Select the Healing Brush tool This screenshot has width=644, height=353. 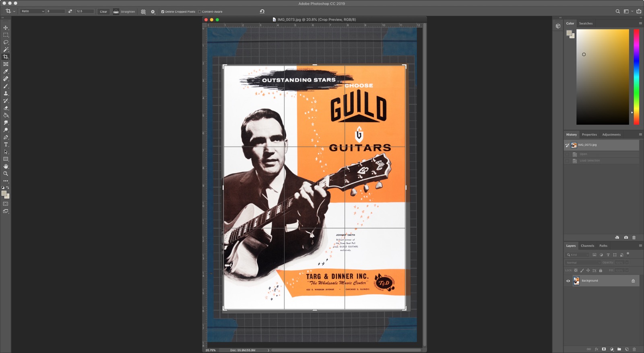(x=6, y=79)
